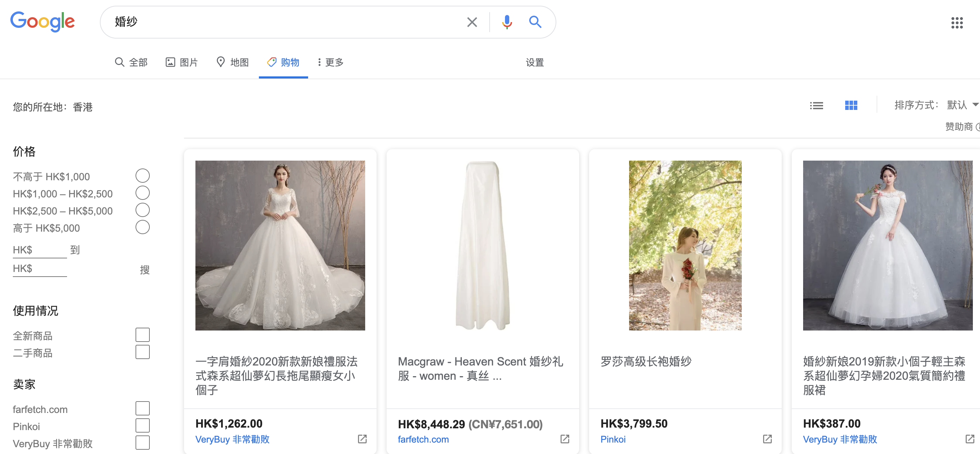The image size is (980, 454).
Task: Click the maximum price HK$ input field
Action: point(40,269)
